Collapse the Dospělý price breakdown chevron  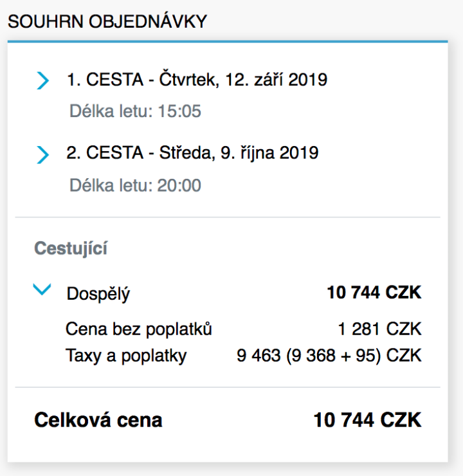pos(42,291)
